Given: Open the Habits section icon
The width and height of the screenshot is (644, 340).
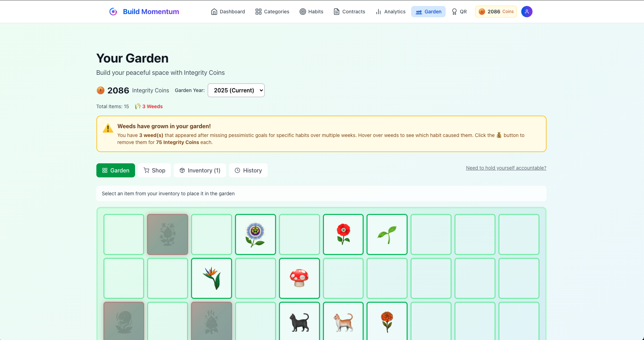Looking at the screenshot, I should 303,12.
